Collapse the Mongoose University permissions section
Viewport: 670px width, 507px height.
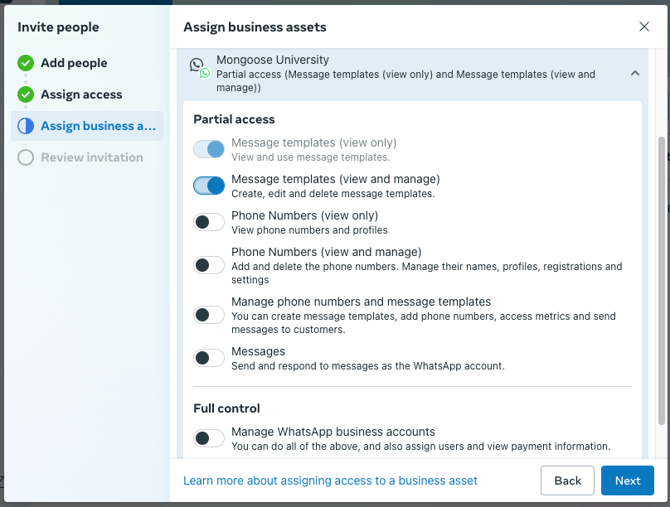635,73
